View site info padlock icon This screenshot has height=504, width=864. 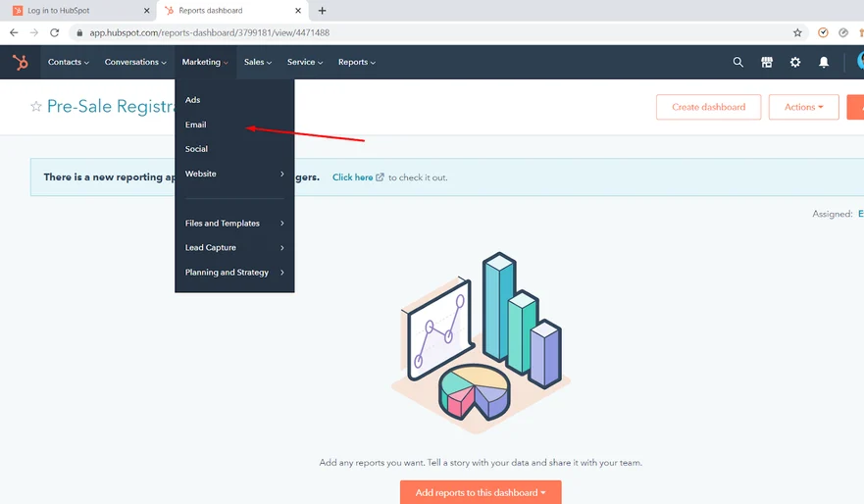pyautogui.click(x=79, y=32)
